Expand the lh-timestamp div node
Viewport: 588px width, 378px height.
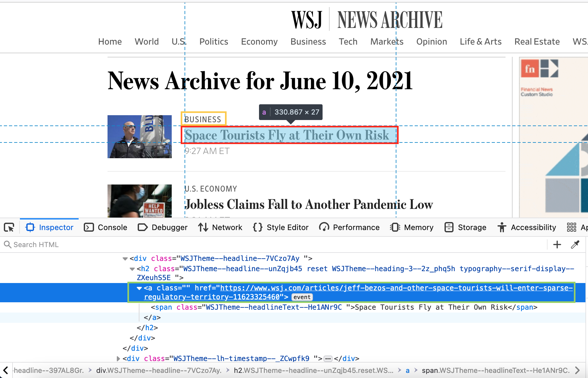coord(118,359)
